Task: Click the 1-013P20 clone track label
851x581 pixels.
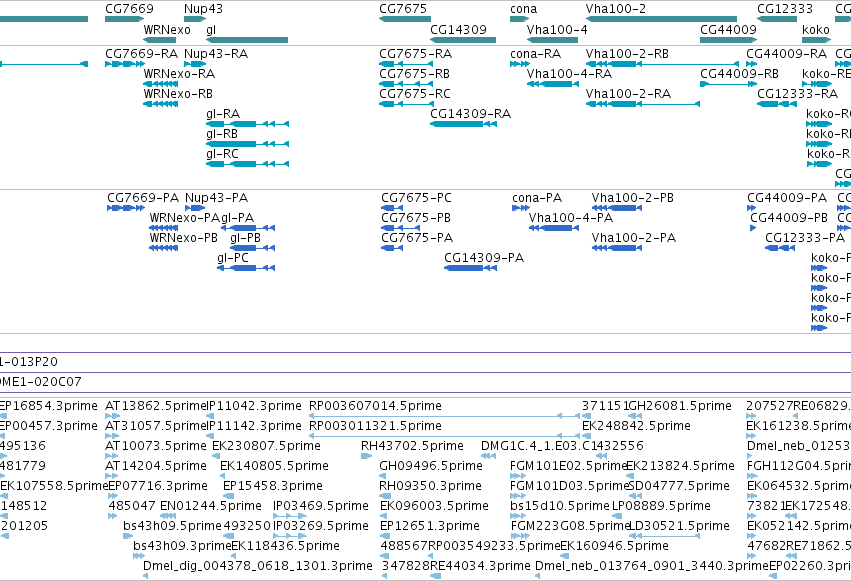Action: click(29, 362)
